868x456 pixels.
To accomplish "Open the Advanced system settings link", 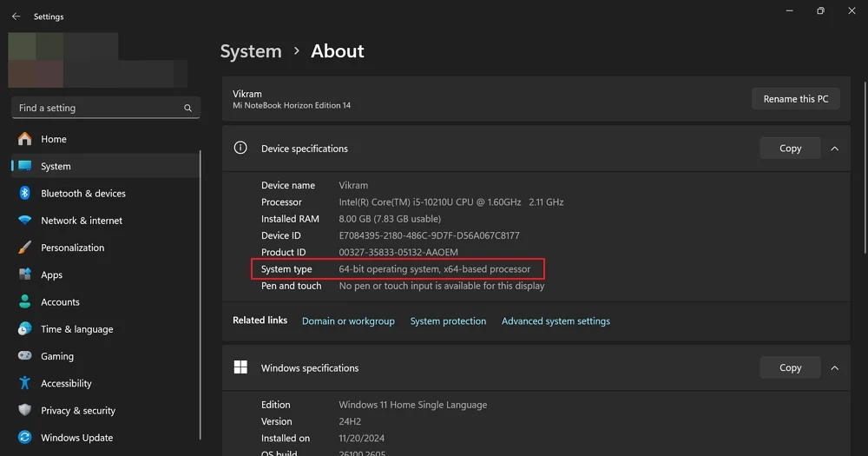I will point(556,321).
